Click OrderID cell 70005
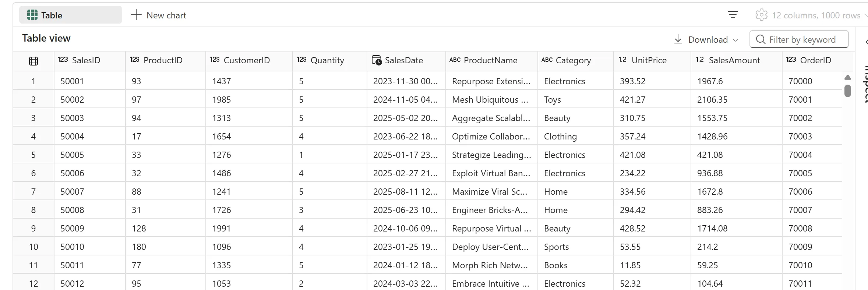 pyautogui.click(x=812, y=173)
